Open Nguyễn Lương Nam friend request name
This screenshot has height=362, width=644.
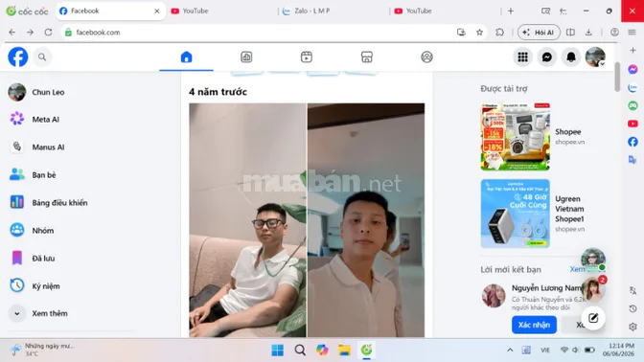546,288
